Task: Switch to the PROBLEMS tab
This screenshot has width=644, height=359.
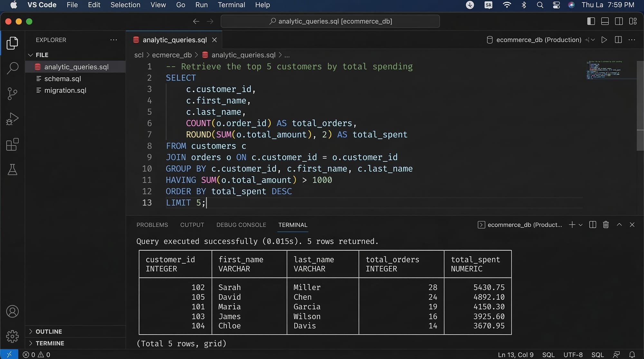Action: (x=152, y=225)
